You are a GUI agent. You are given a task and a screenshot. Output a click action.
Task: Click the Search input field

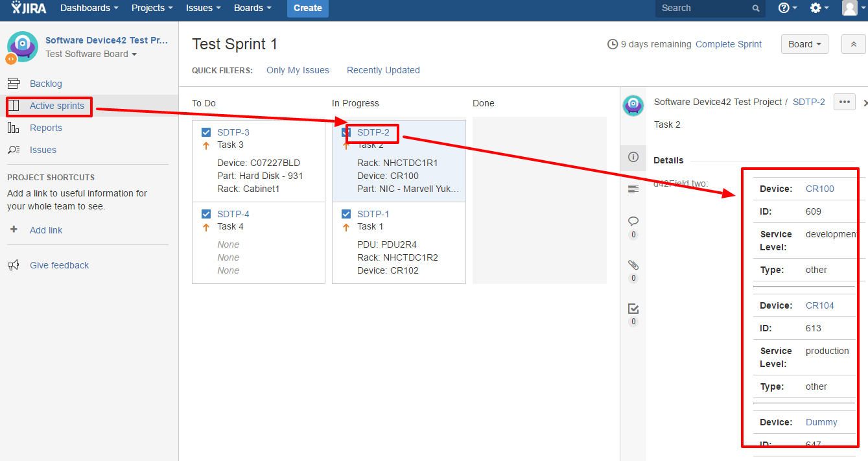click(x=703, y=8)
